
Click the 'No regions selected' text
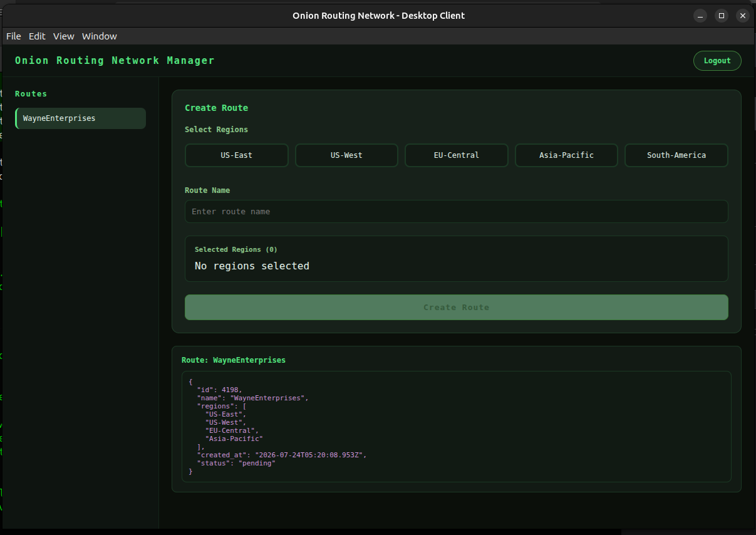coord(252,266)
